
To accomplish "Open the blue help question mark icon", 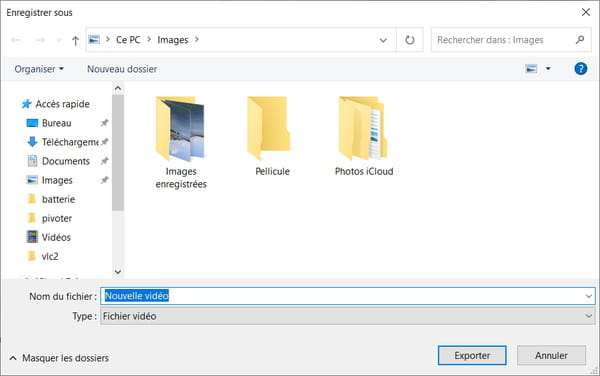I will [x=580, y=69].
